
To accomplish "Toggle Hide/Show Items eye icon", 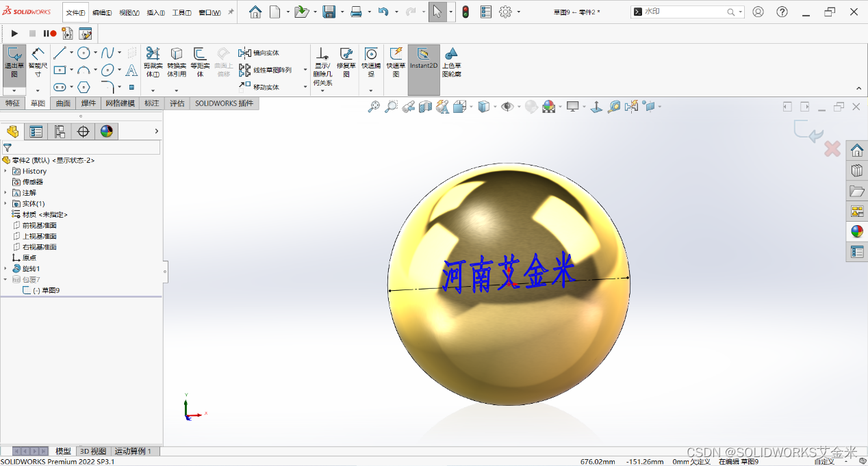I will [507, 107].
